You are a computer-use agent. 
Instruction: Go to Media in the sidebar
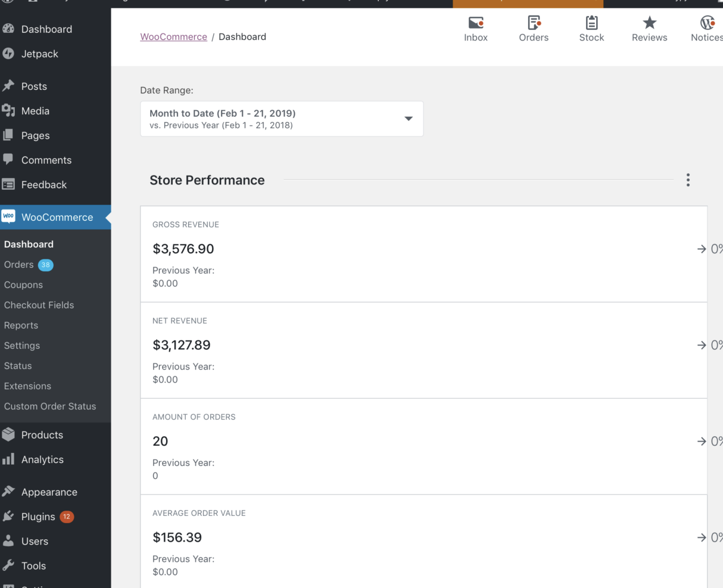point(35,111)
